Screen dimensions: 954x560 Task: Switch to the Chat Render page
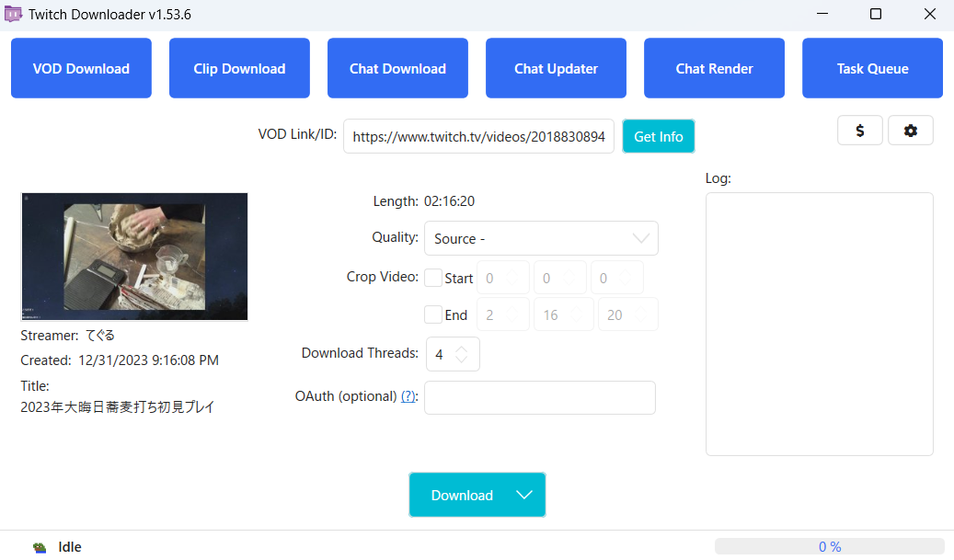click(714, 68)
